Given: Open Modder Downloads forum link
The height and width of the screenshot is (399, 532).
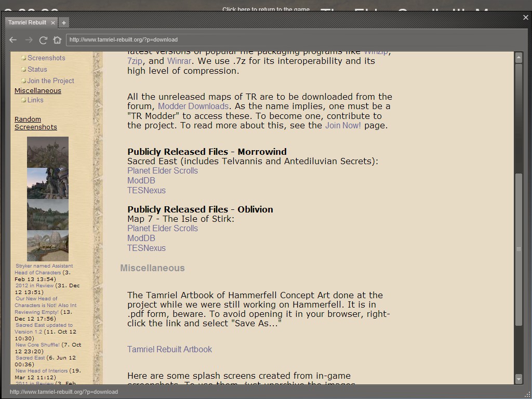Looking at the screenshot, I should pyautogui.click(x=193, y=106).
